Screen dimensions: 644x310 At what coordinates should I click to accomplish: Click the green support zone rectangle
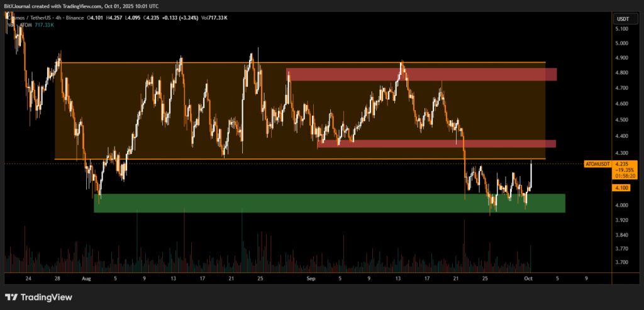(x=330, y=203)
